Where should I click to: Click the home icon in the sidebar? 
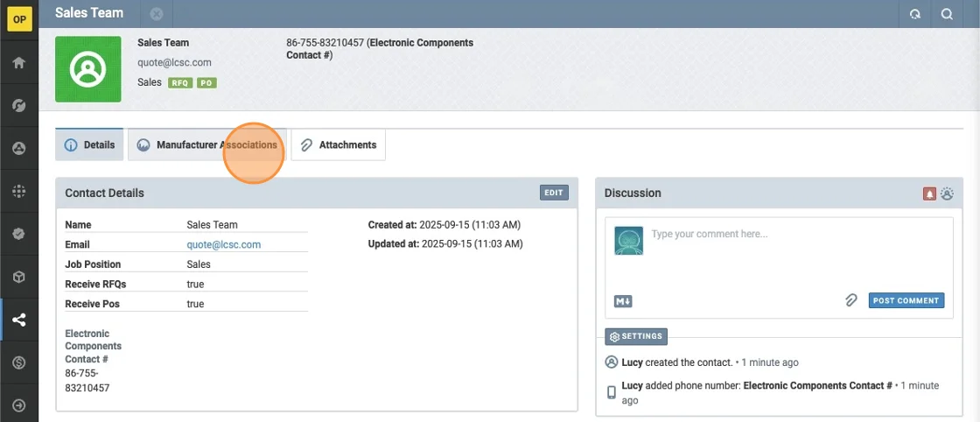coord(18,63)
